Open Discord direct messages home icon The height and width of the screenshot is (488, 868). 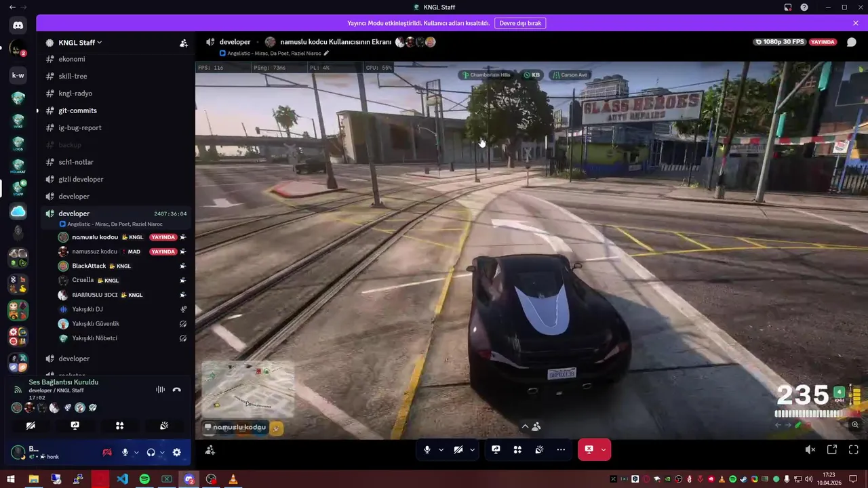click(x=18, y=25)
